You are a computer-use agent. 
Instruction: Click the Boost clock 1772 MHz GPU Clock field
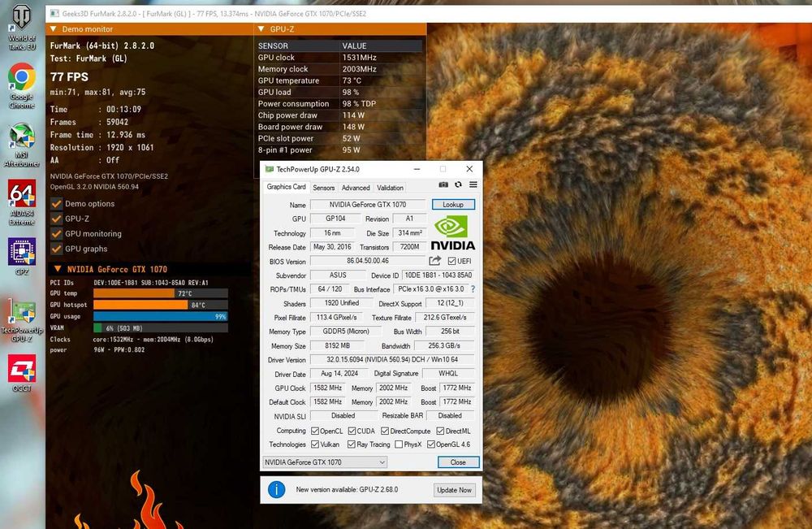coord(456,388)
